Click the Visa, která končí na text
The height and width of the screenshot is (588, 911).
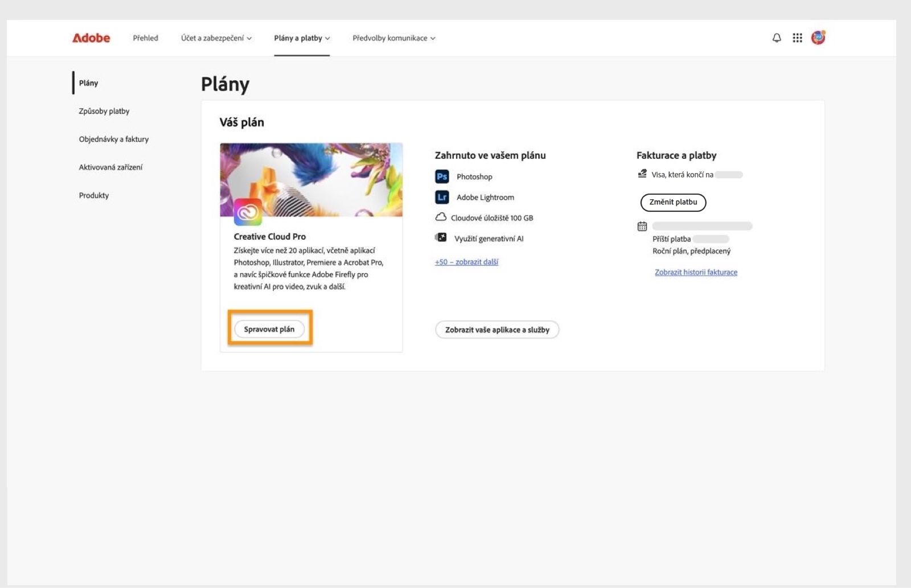click(x=682, y=175)
